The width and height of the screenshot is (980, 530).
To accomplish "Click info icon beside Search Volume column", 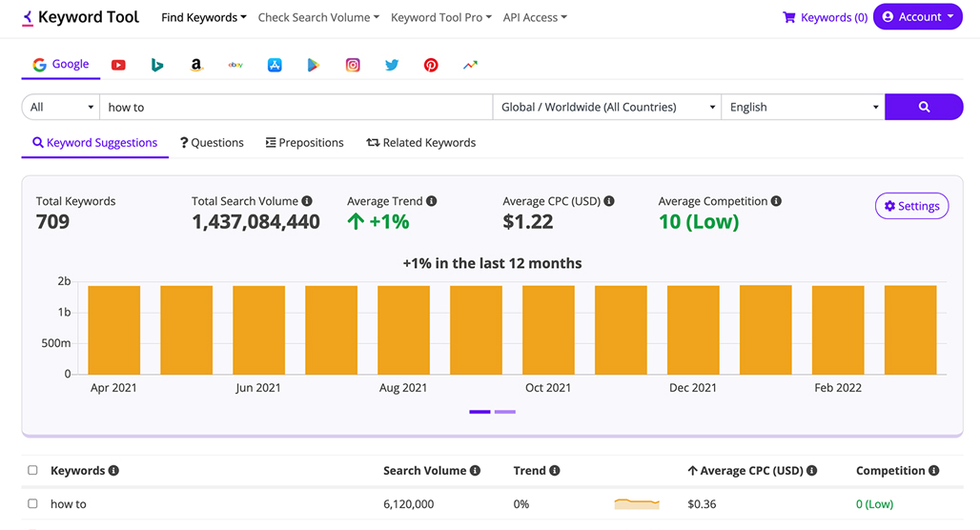I will (475, 471).
